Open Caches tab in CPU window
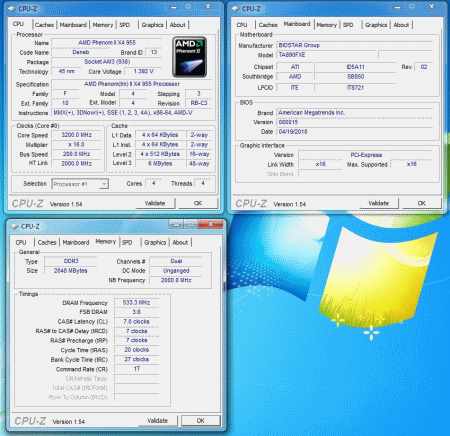The height and width of the screenshot is (436, 450). click(x=44, y=25)
